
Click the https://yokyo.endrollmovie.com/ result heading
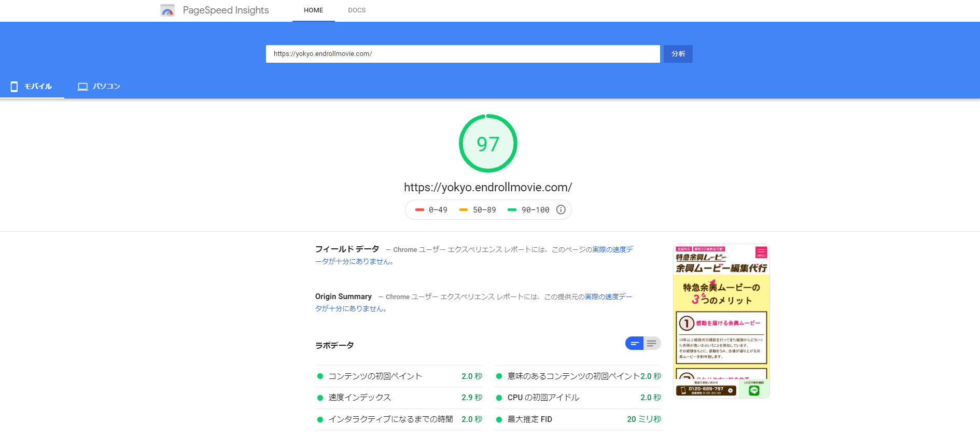tap(488, 187)
